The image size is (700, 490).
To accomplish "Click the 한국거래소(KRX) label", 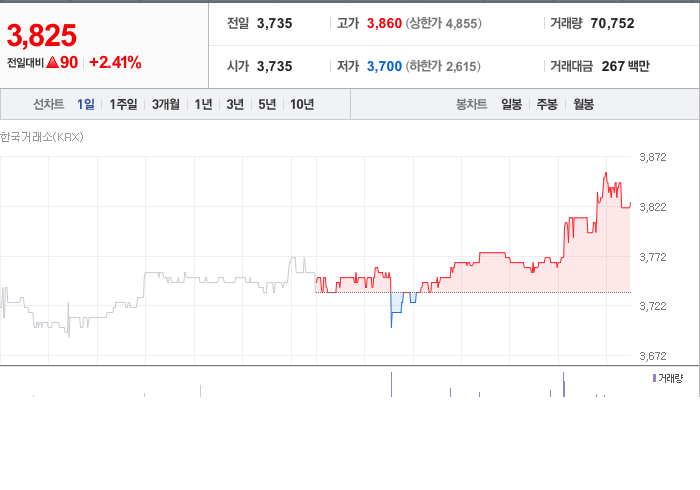I will (x=42, y=137).
